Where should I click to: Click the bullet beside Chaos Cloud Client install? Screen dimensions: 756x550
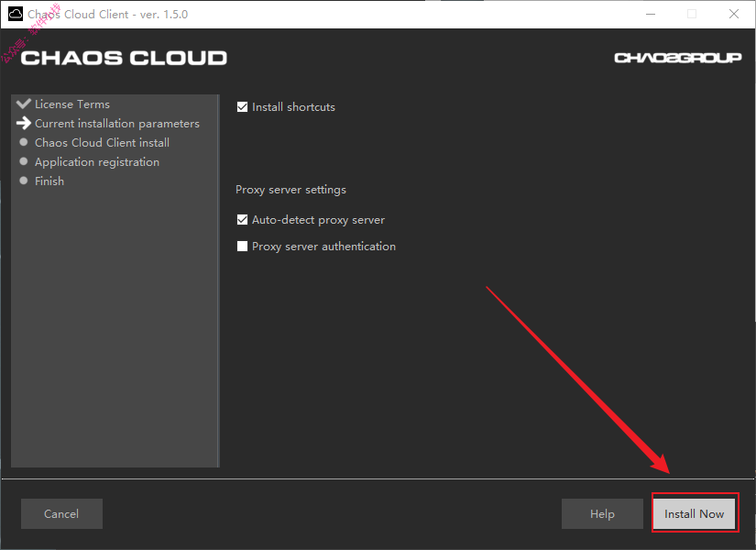pyautogui.click(x=23, y=142)
